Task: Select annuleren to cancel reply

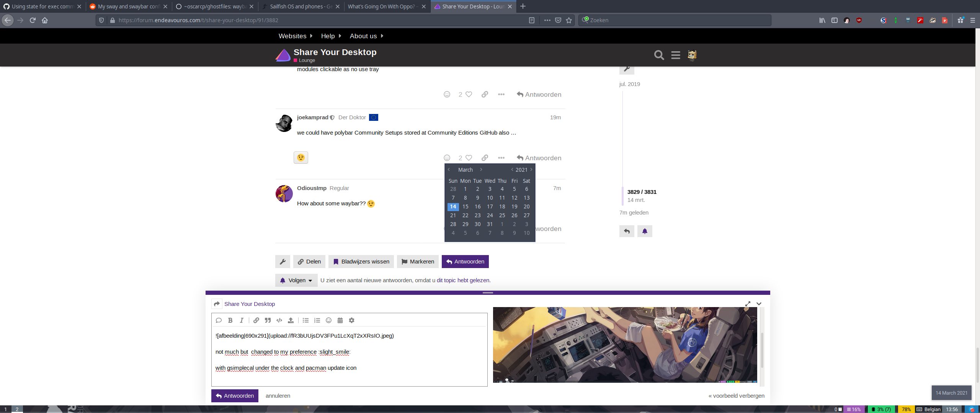Action: coord(278,395)
